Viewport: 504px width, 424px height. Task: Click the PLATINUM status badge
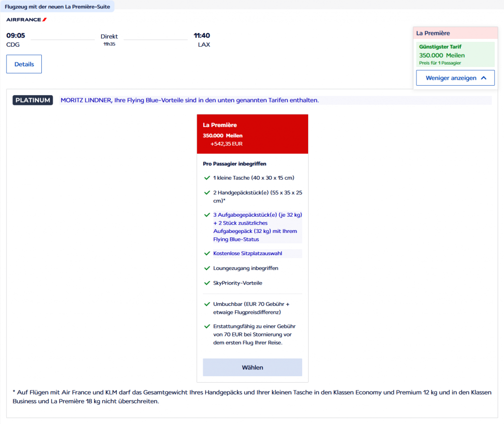(x=32, y=100)
